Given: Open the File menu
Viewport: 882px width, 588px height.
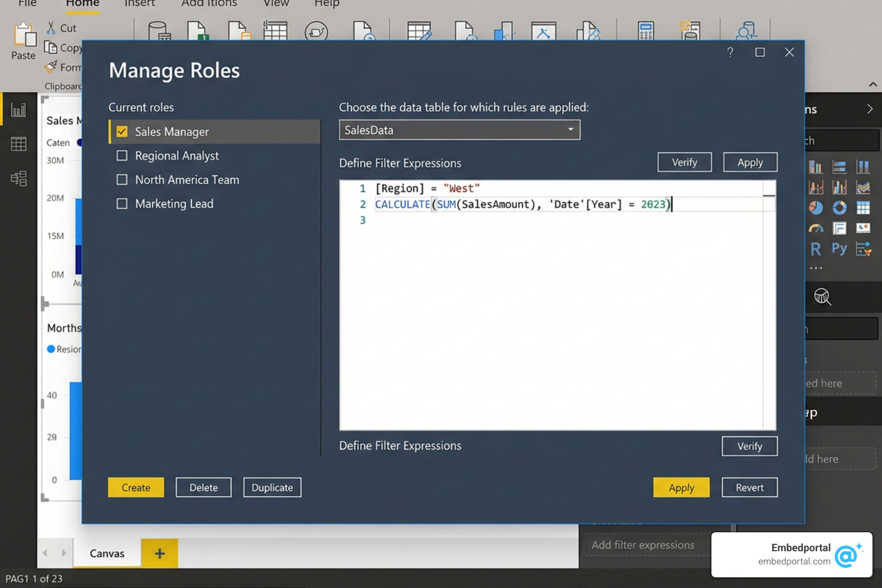Looking at the screenshot, I should 27,3.
